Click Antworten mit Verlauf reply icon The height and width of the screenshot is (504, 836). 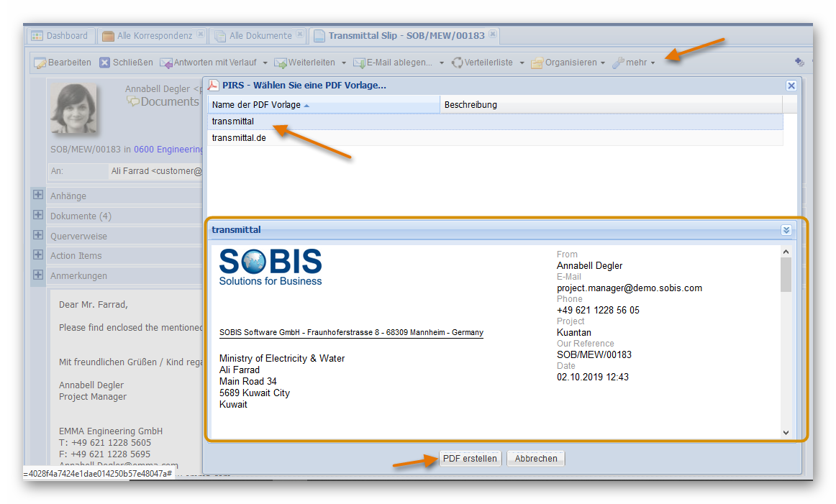pos(166,63)
